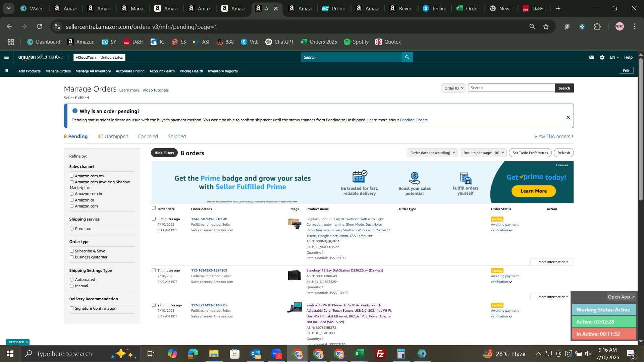Open the Orders 2025 bookmark
The image size is (644, 362).
(x=319, y=42)
